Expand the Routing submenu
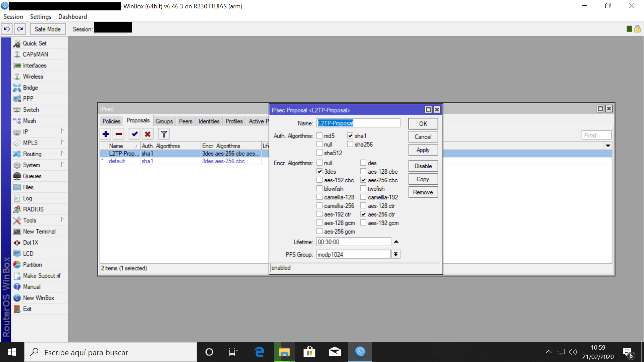 (62, 154)
